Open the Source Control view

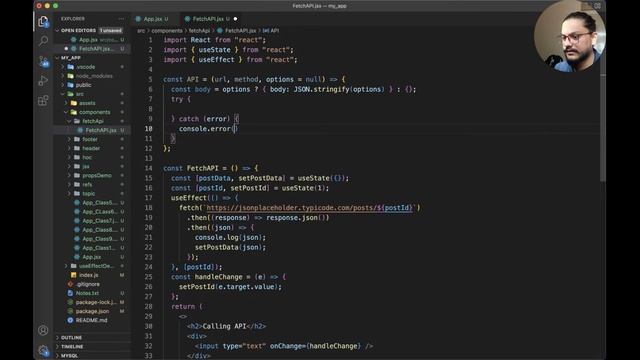click(x=43, y=61)
